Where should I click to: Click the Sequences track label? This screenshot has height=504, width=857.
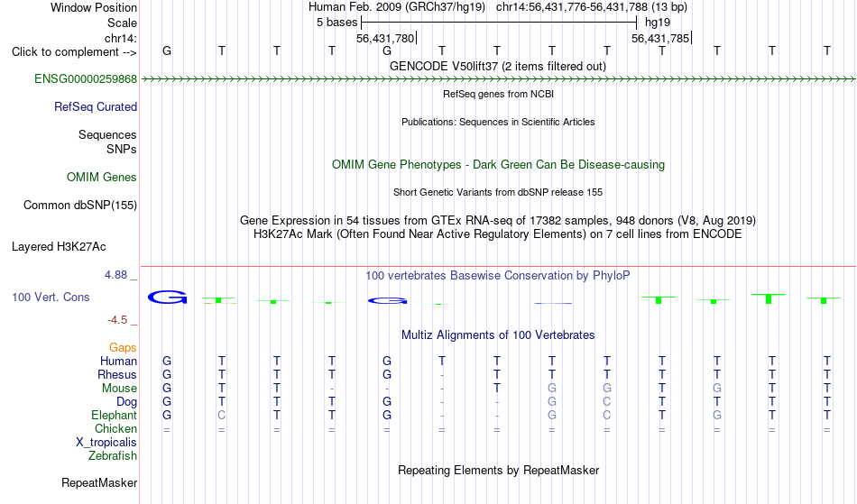point(107,135)
